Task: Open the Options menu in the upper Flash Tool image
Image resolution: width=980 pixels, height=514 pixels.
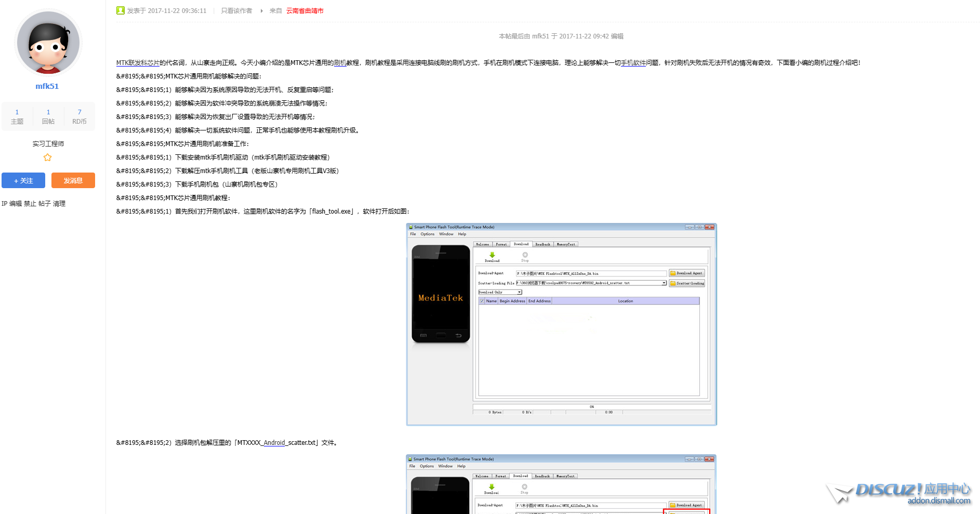Action: pyautogui.click(x=427, y=234)
